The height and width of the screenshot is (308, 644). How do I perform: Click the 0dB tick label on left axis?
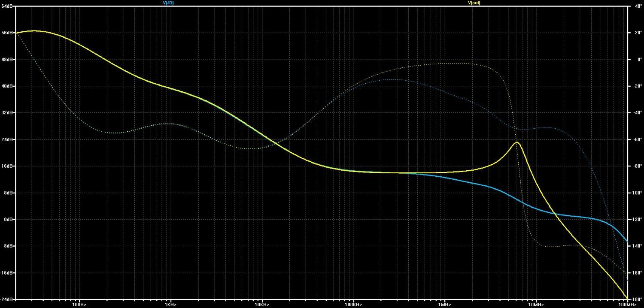coord(9,219)
